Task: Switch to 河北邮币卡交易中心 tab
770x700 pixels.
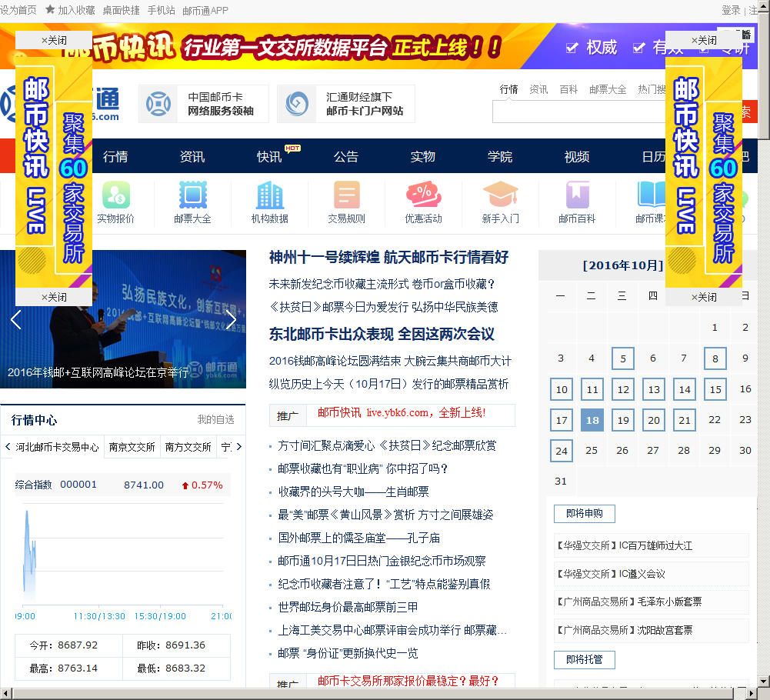Action: (57, 447)
